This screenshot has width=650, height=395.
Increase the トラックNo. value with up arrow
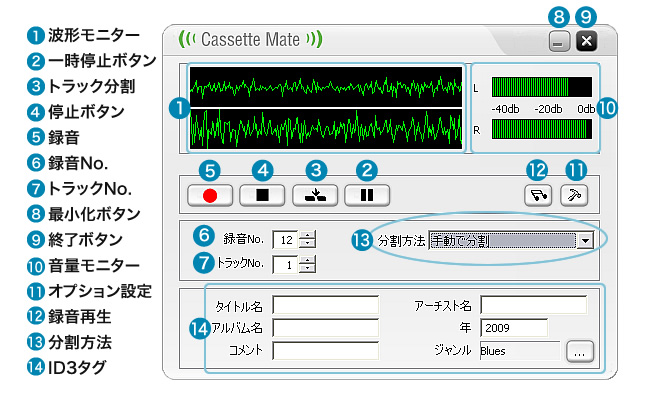coord(307,260)
